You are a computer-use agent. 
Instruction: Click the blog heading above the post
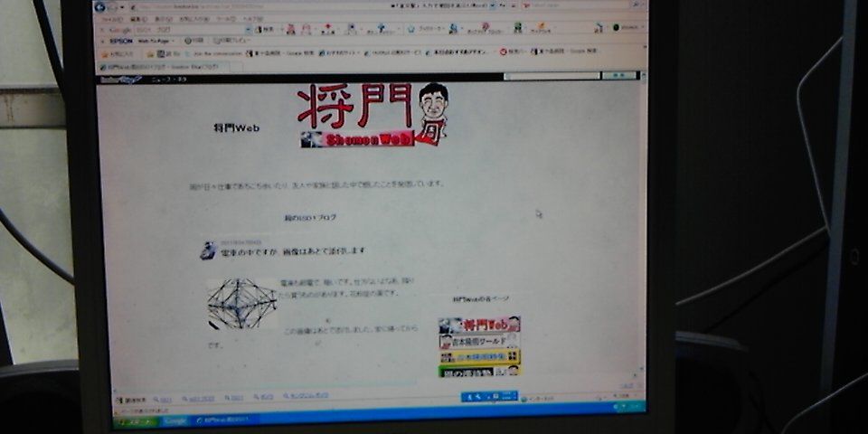tap(310, 218)
